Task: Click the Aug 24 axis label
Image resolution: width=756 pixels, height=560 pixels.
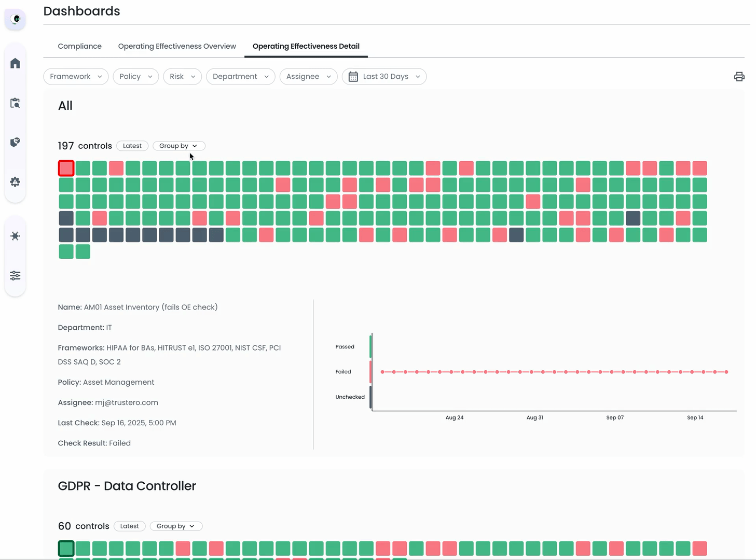Action: (455, 417)
